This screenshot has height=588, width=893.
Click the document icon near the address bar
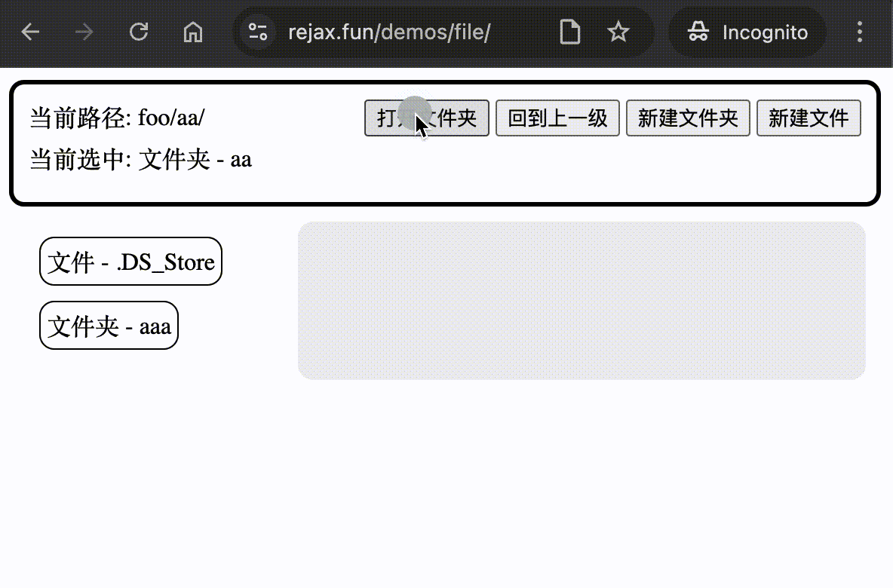[x=570, y=32]
